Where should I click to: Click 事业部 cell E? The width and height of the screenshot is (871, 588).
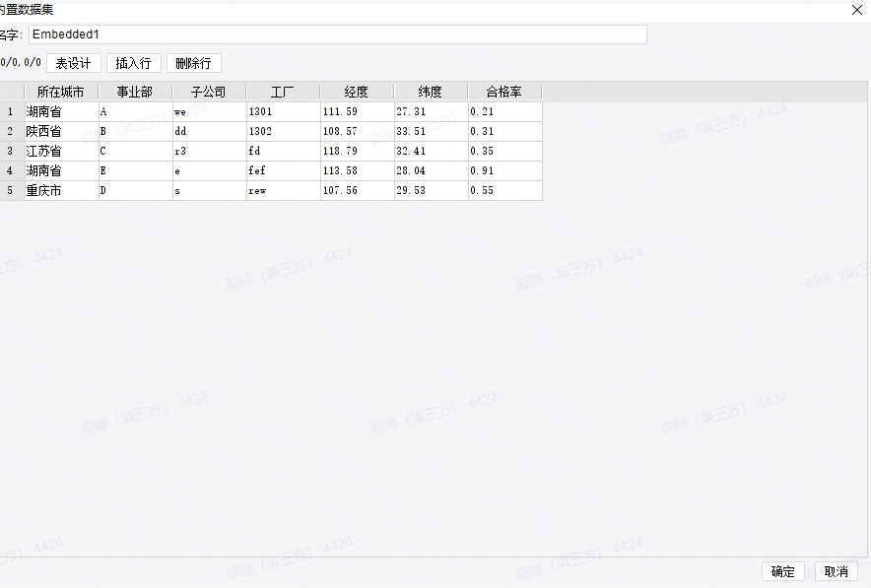pyautogui.click(x=136, y=171)
